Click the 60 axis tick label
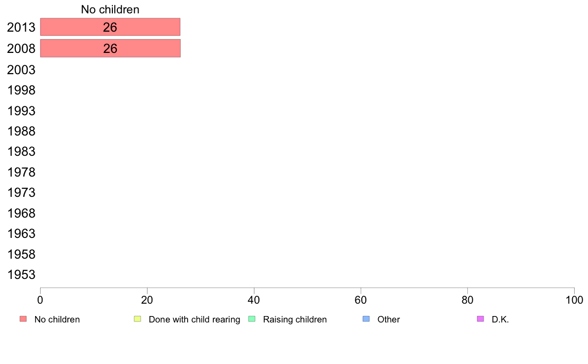This screenshot has width=588, height=364. [361, 300]
